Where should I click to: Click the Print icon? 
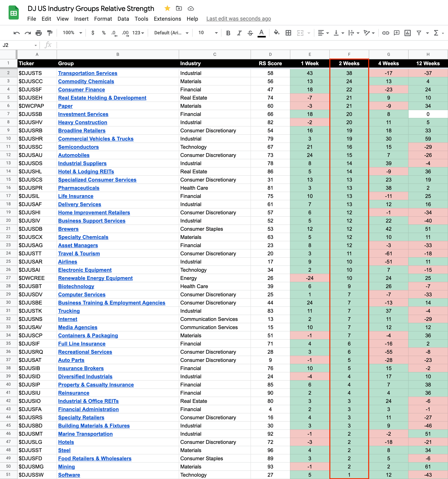click(39, 33)
